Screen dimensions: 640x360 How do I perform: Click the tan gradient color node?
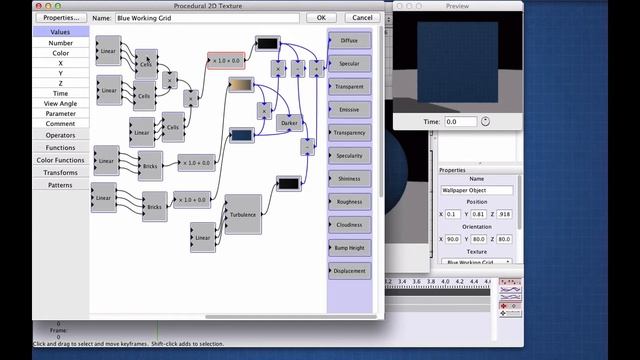241,85
